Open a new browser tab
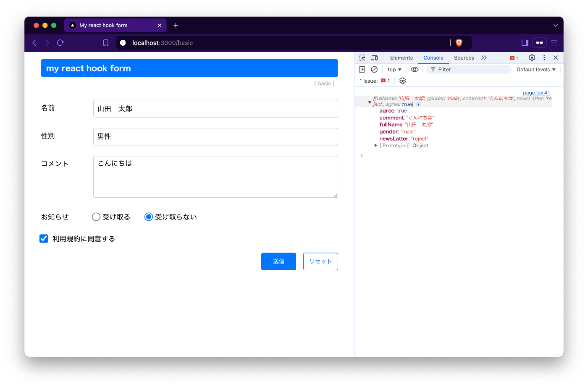588x389 pixels. click(176, 25)
